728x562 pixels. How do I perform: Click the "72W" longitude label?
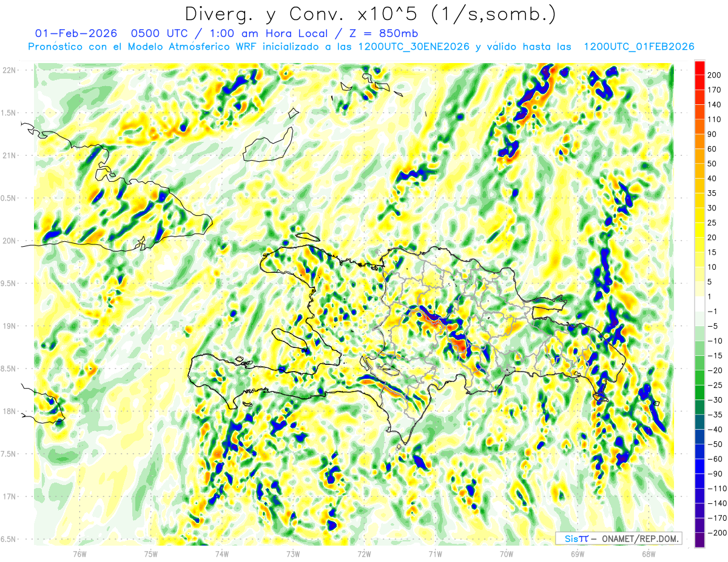[364, 554]
